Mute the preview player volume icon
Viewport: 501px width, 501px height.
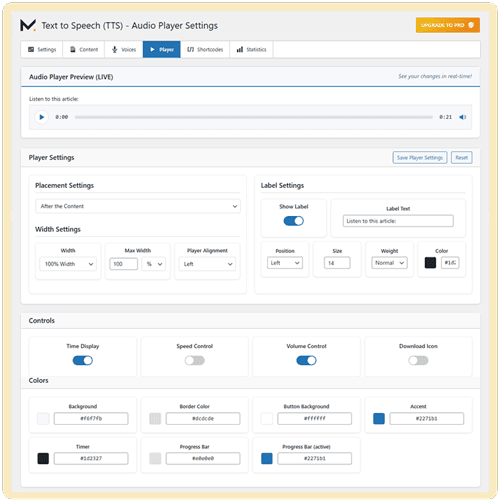tap(463, 117)
